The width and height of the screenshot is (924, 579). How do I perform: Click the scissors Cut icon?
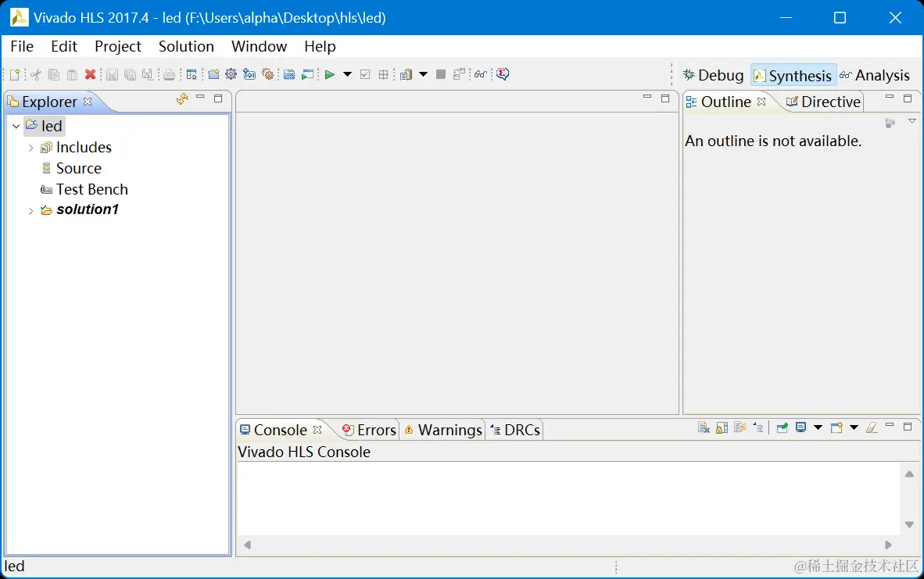[x=36, y=74]
